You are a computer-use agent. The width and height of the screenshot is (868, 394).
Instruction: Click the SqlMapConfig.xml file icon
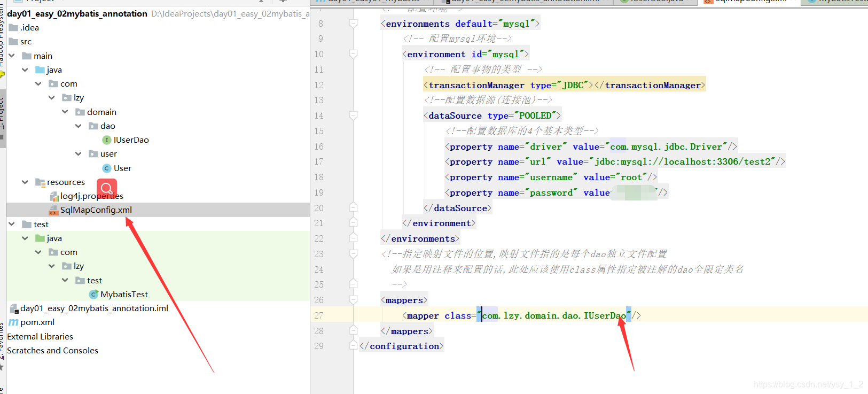tap(53, 210)
